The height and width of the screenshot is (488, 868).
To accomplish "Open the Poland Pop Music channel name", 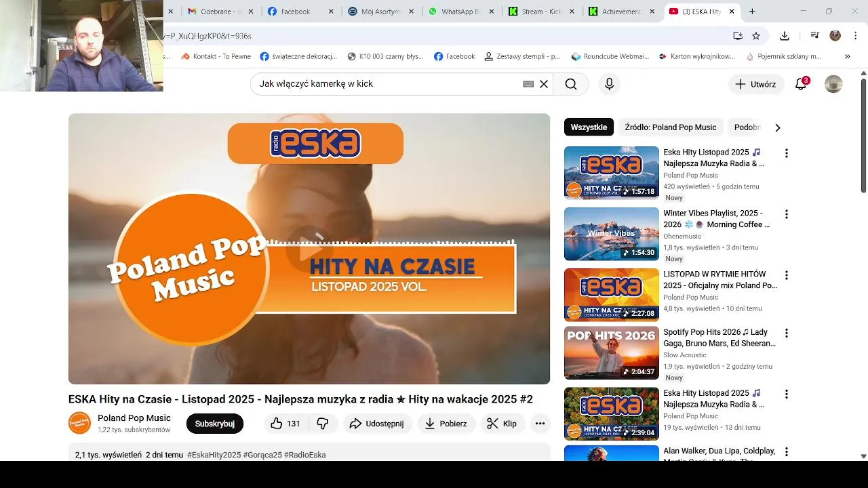I will click(x=134, y=418).
